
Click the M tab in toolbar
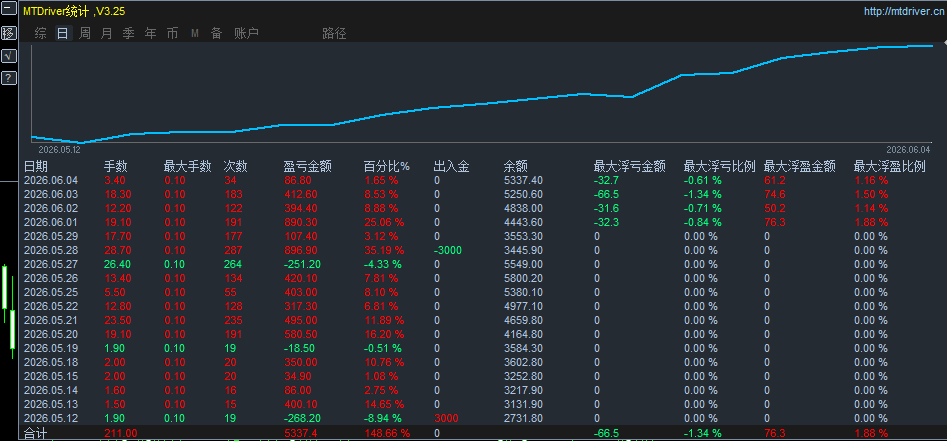coord(195,33)
